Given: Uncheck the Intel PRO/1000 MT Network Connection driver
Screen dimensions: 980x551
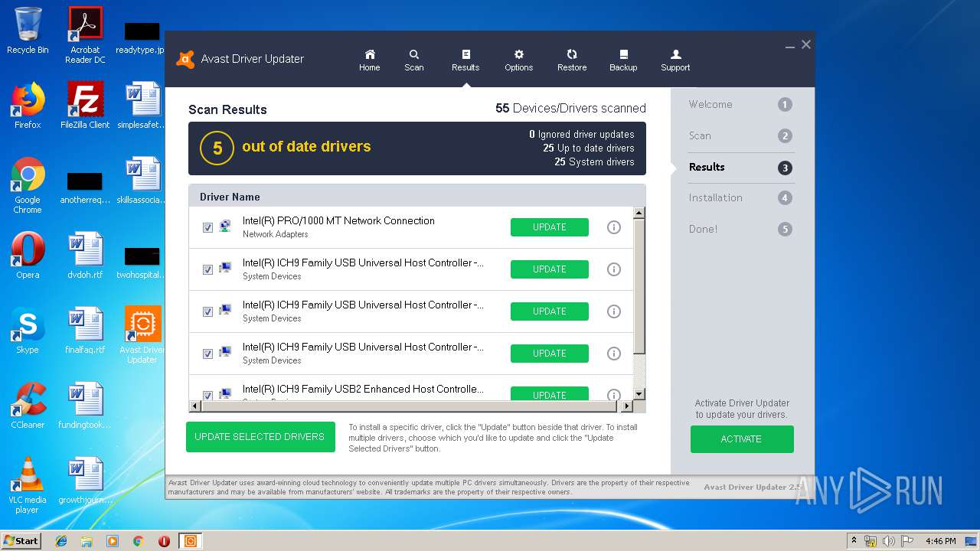Looking at the screenshot, I should pyautogui.click(x=207, y=227).
